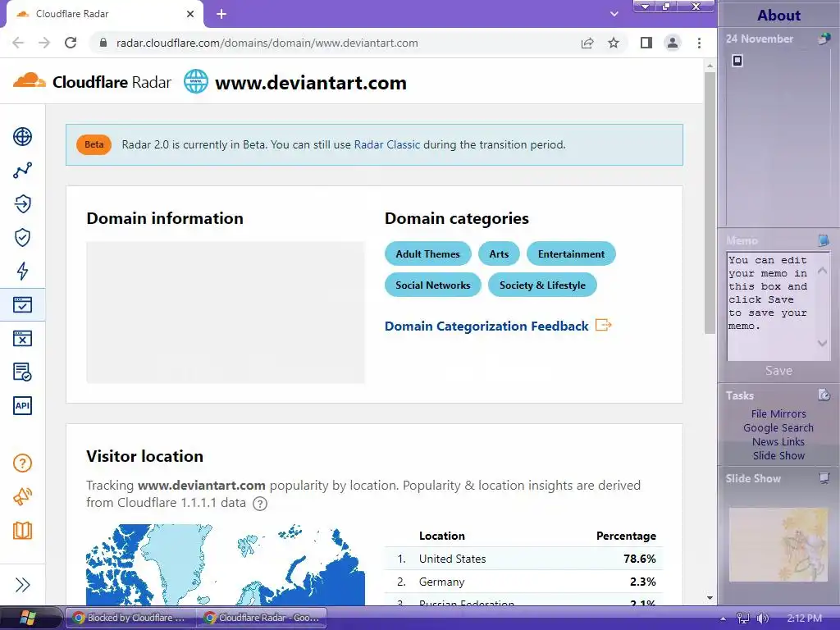840x630 pixels.
Task: Click the Arts category tag
Action: click(499, 254)
